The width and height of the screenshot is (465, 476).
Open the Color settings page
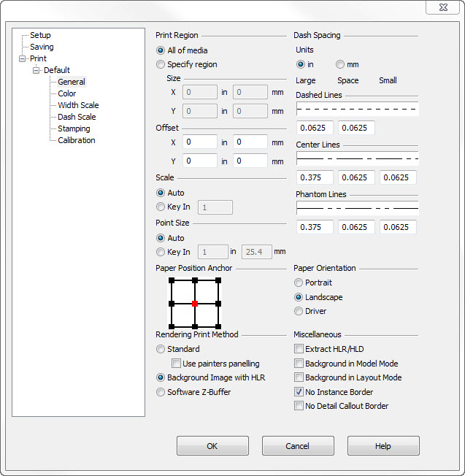(x=67, y=93)
